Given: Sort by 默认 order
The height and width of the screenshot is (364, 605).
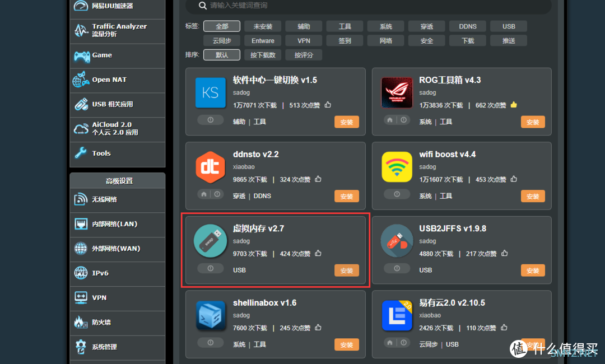Looking at the screenshot, I should [222, 55].
